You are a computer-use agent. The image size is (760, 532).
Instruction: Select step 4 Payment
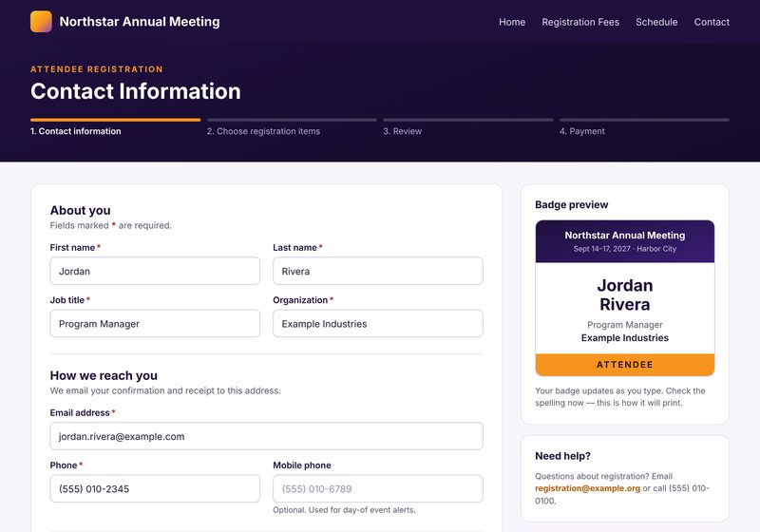[x=582, y=131]
